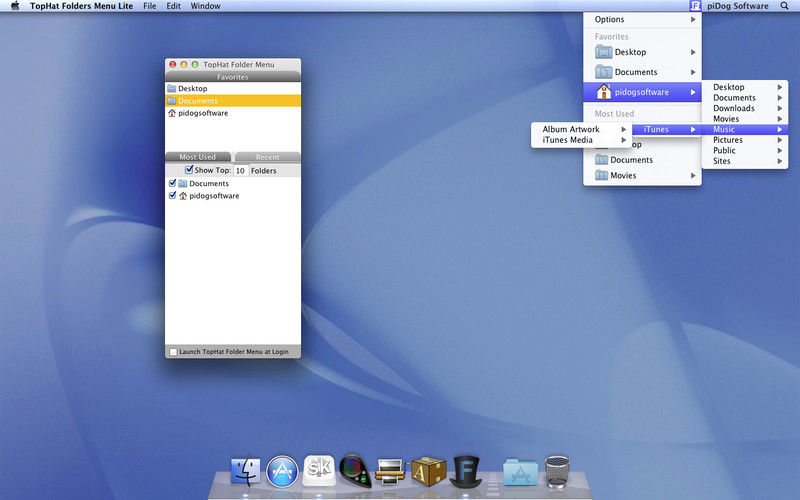Open the Applications folder in dock

[x=520, y=472]
